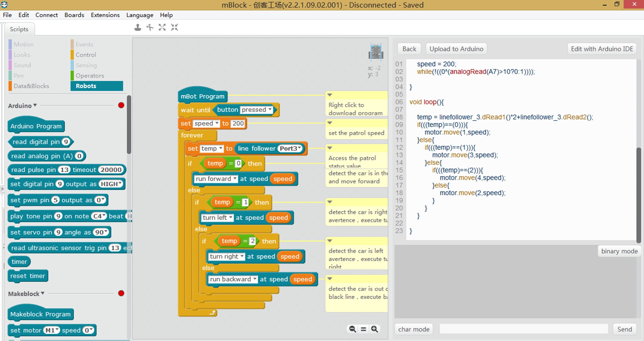Click the mBot sprite thumbnail in canvas
The height and width of the screenshot is (341, 644).
[x=376, y=52]
